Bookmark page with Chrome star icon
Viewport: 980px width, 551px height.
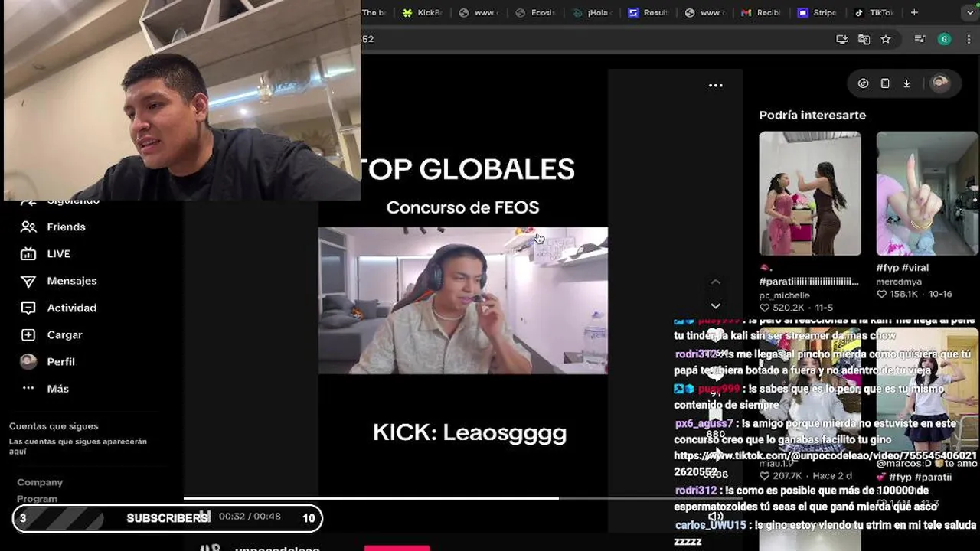click(x=886, y=39)
